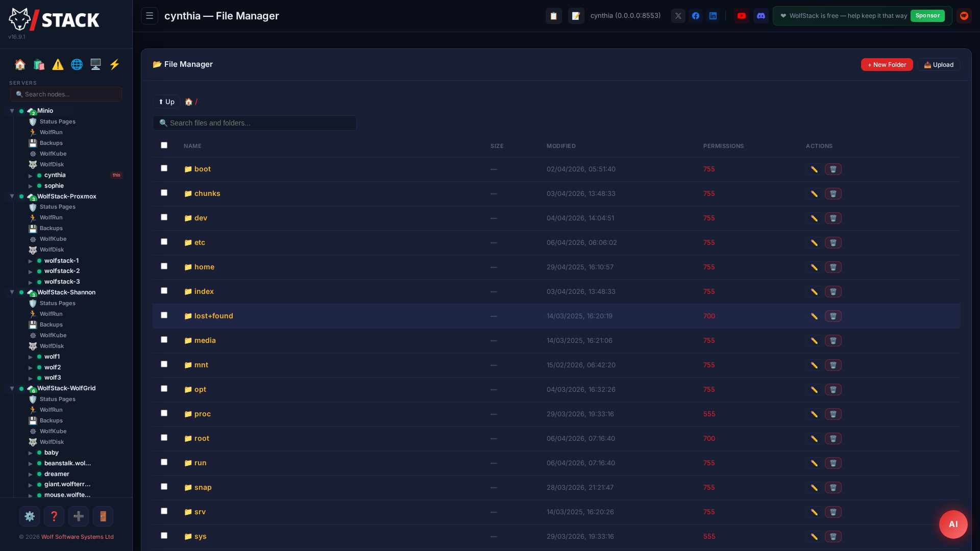Open the app store shopping bags icon

[x=39, y=64]
